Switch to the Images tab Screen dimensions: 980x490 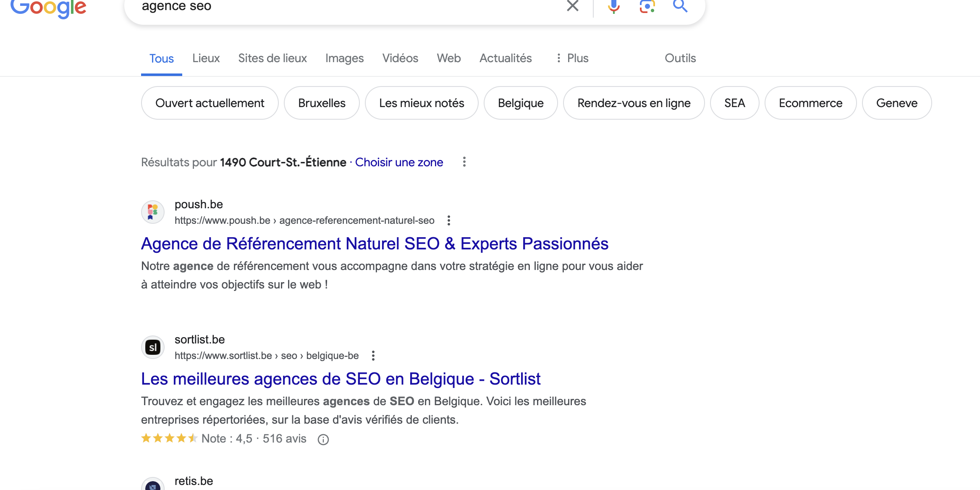pyautogui.click(x=344, y=58)
